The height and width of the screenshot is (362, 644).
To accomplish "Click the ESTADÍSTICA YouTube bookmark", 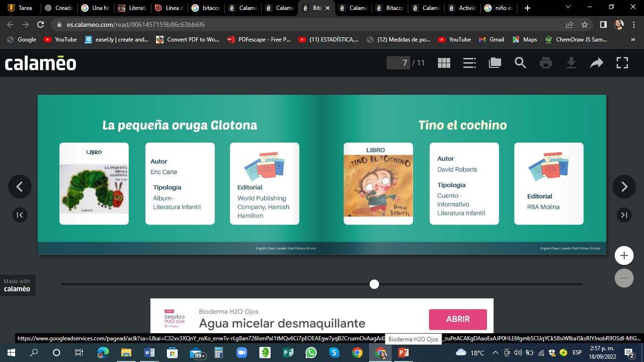I will (x=329, y=40).
